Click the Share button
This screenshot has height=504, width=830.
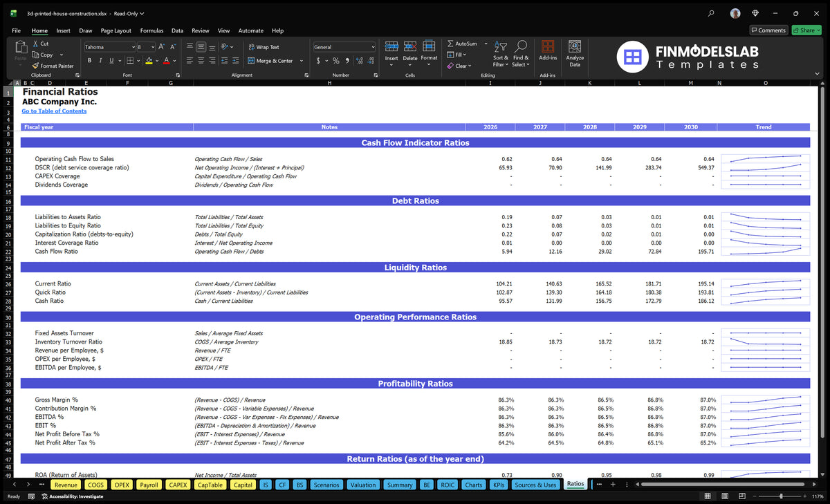(x=806, y=30)
